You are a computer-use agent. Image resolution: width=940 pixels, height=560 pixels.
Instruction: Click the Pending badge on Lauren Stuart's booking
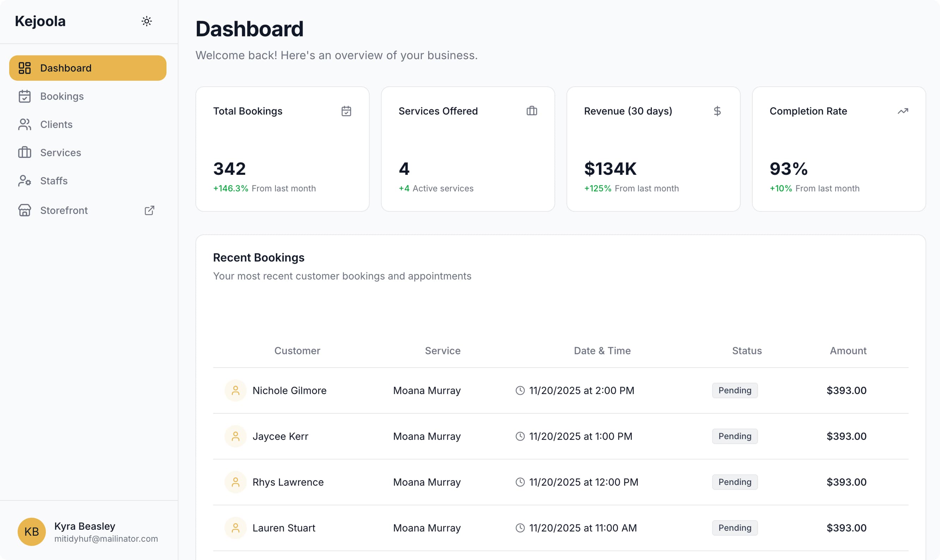point(734,528)
